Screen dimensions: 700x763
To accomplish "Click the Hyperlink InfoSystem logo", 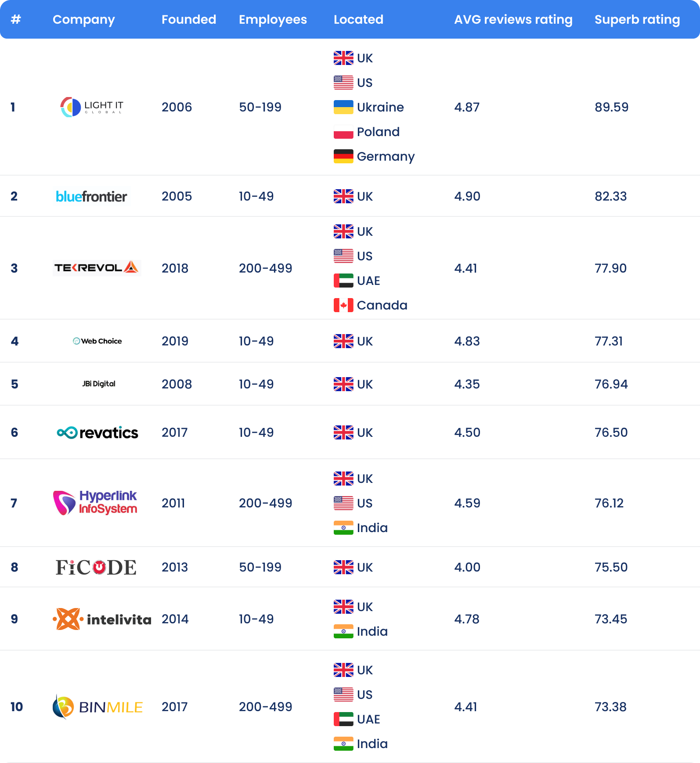I will point(95,503).
